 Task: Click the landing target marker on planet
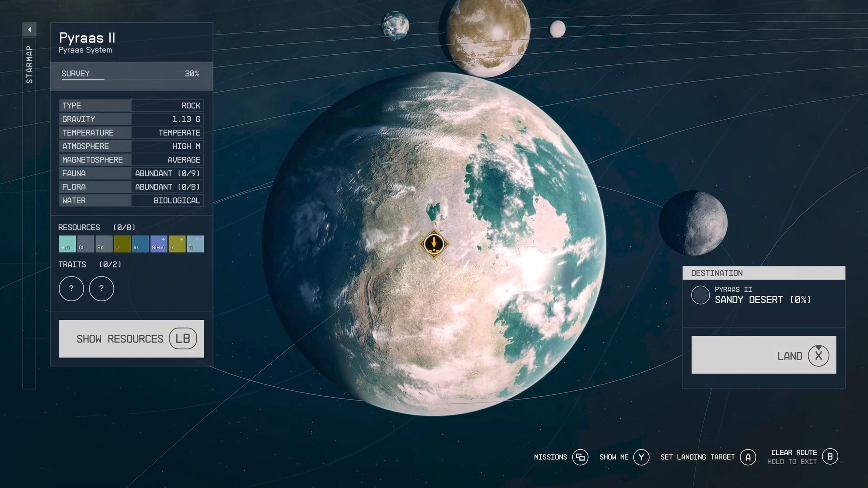(x=434, y=244)
